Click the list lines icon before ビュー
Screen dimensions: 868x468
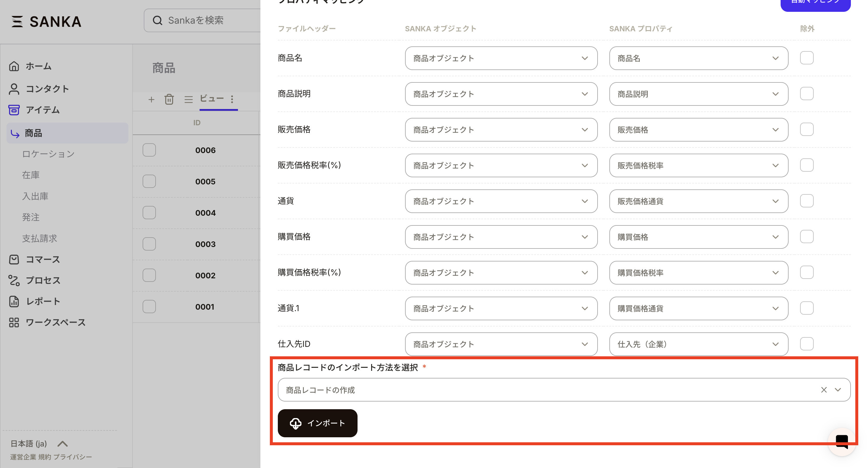tap(188, 99)
